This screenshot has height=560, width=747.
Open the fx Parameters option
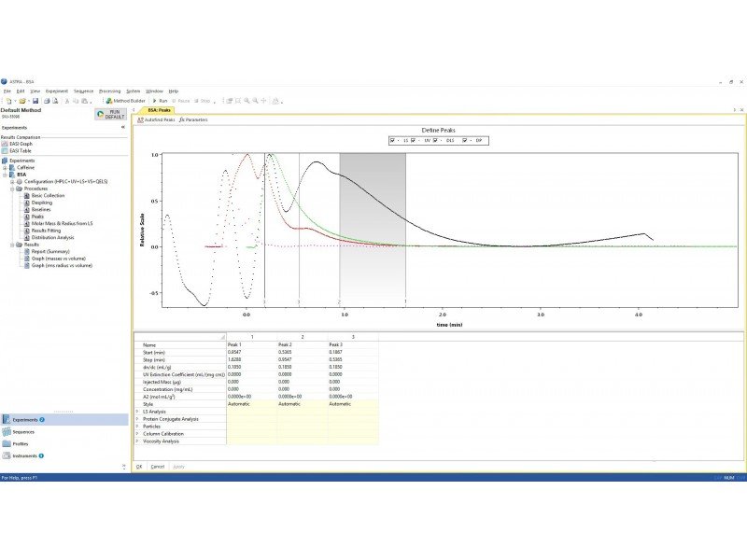pos(193,120)
